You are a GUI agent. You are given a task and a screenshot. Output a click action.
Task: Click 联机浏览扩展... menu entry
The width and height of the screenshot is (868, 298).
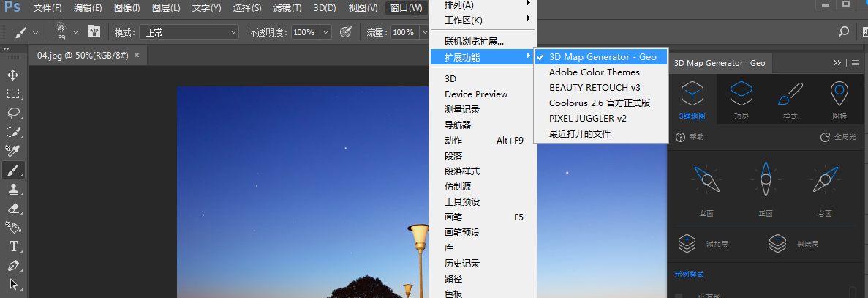click(x=482, y=41)
